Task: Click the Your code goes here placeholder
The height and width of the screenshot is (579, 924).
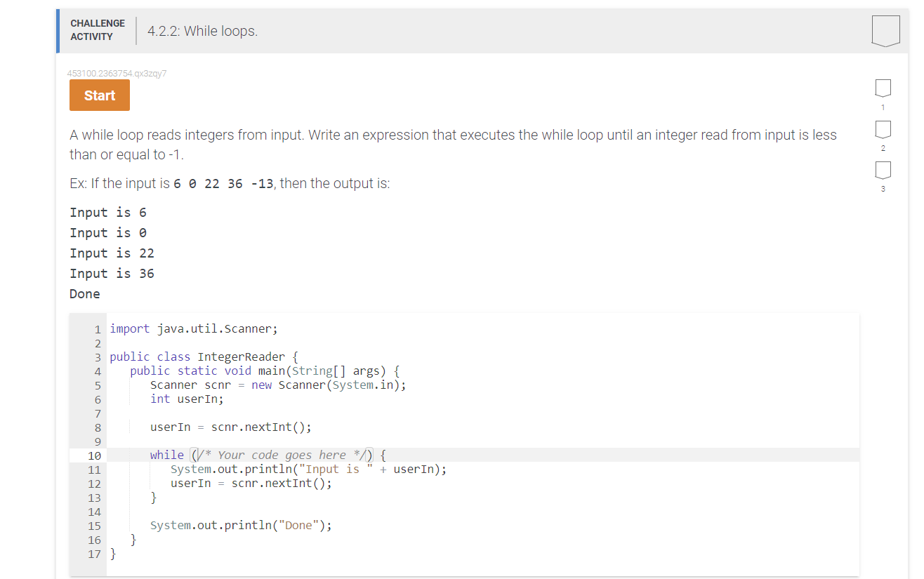Action: click(284, 454)
